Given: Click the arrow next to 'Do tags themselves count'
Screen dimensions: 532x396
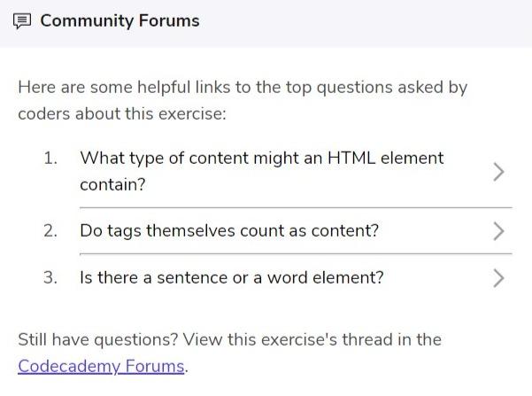Looking at the screenshot, I should 498,231.
